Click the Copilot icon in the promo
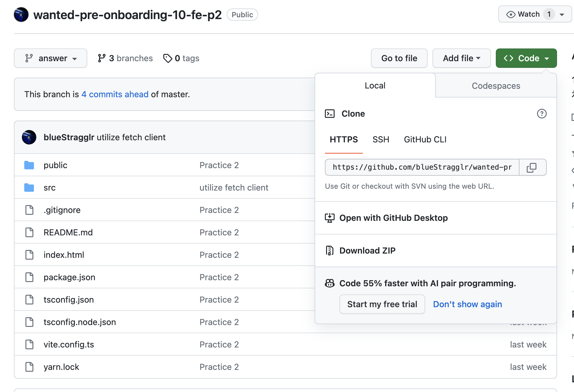574x392 pixels. tap(330, 283)
